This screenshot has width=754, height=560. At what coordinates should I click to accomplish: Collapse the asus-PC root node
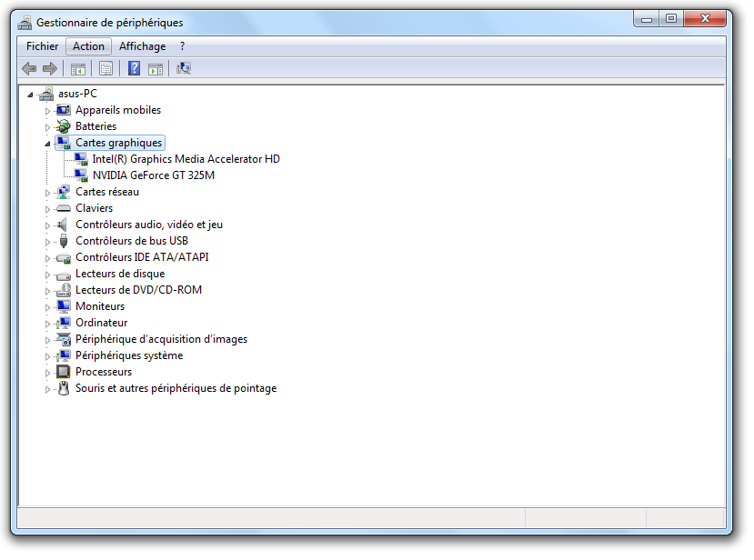click(30, 95)
